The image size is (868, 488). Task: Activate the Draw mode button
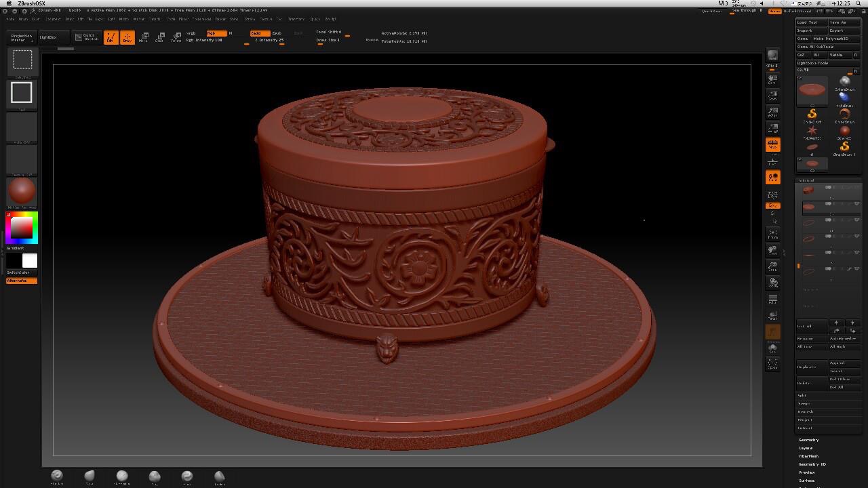coord(127,38)
